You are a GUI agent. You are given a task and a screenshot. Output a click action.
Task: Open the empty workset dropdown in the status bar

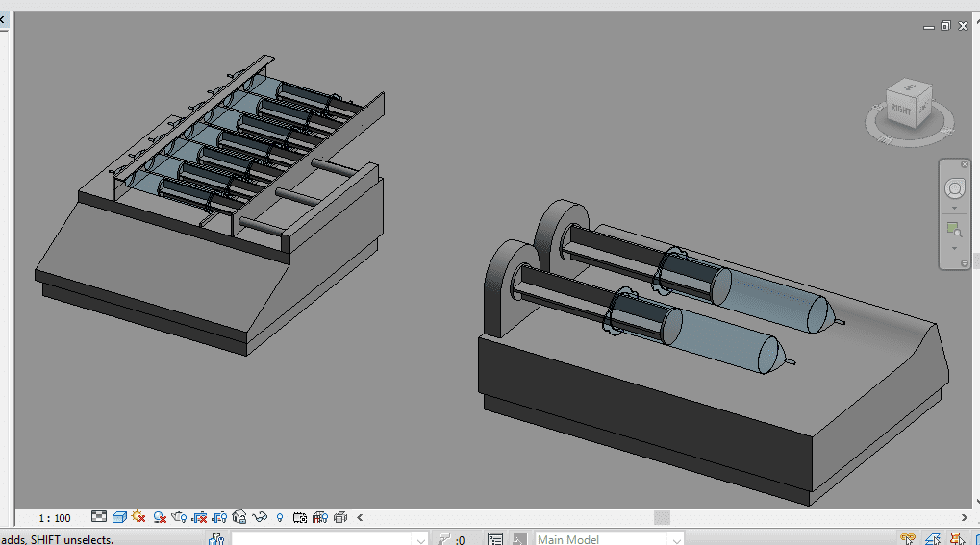coord(330,538)
